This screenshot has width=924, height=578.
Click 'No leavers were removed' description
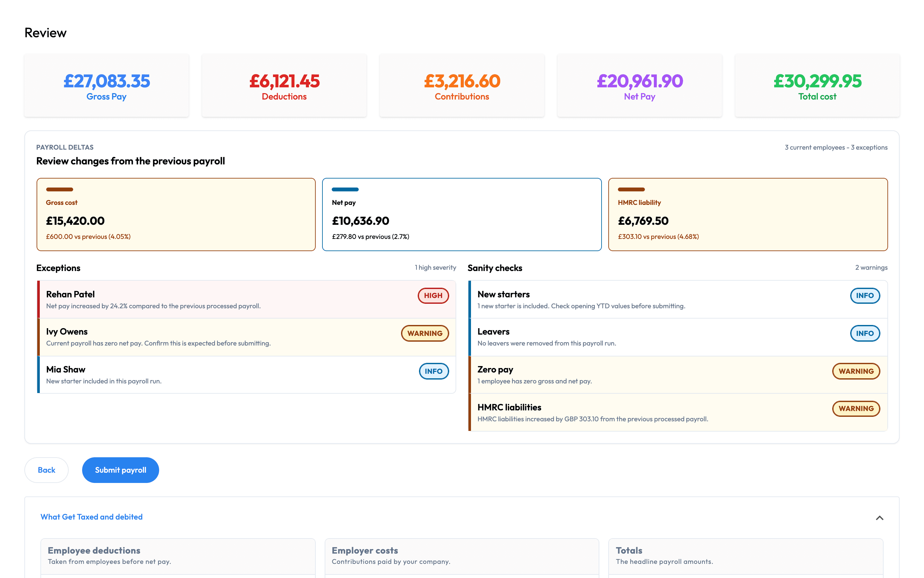point(547,343)
